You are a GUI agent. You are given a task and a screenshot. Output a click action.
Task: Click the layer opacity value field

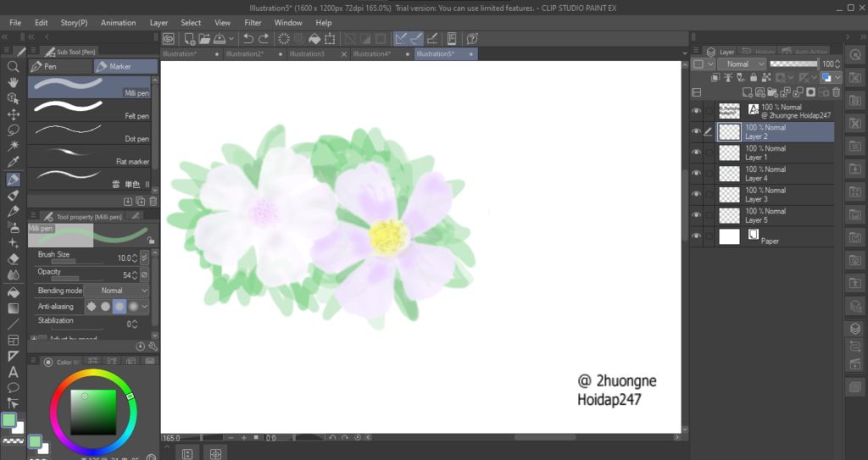tap(829, 64)
